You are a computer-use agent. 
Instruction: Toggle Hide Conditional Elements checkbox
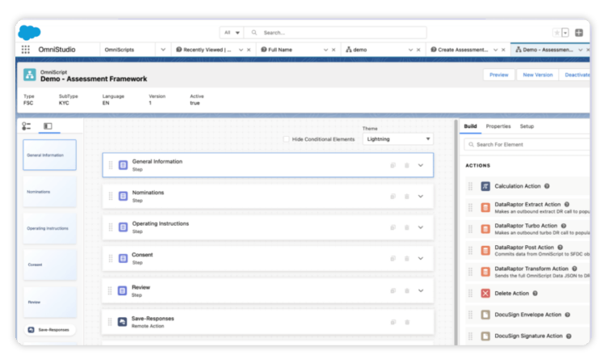[x=286, y=139]
